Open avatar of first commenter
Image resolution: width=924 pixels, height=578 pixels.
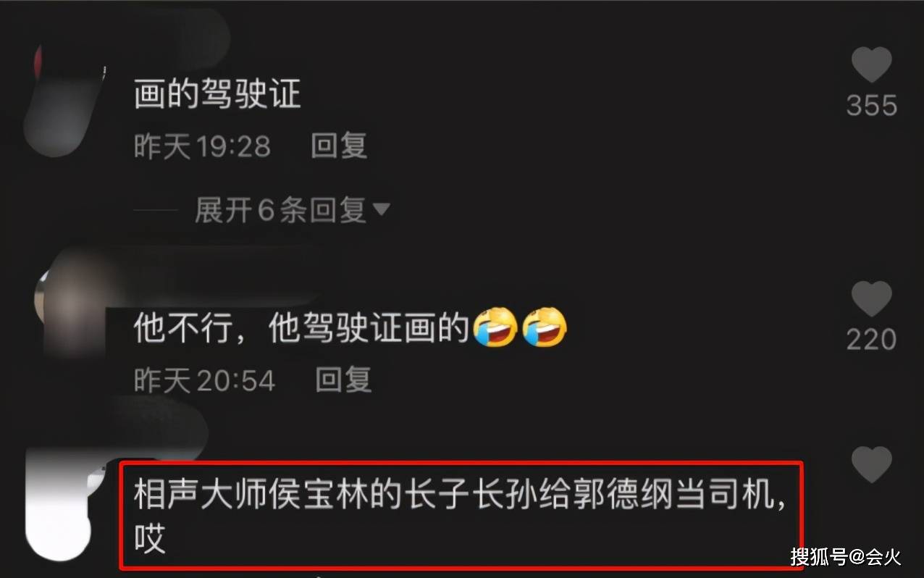pyautogui.click(x=69, y=94)
